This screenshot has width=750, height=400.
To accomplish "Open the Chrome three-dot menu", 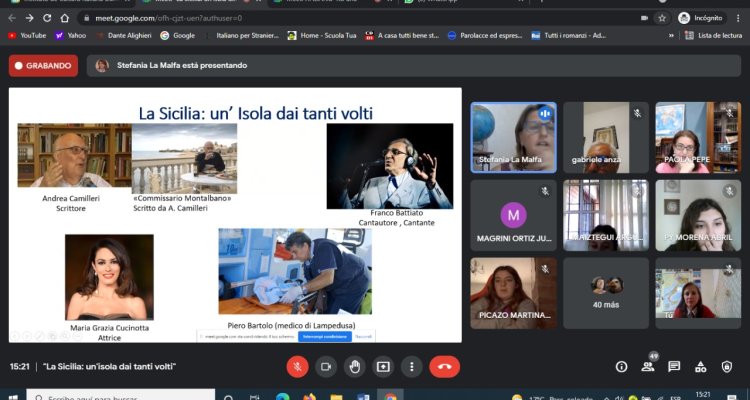I will click(x=738, y=18).
